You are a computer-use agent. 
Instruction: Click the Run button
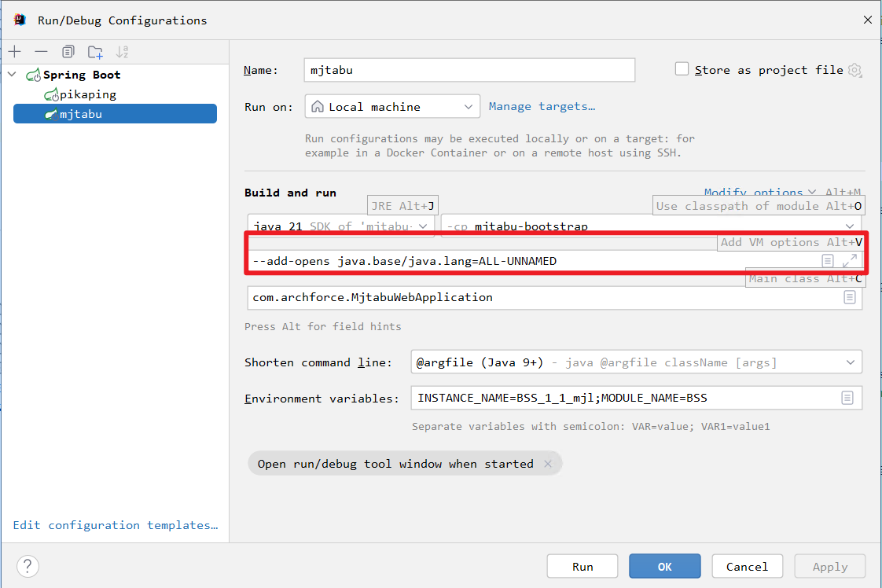tap(582, 566)
